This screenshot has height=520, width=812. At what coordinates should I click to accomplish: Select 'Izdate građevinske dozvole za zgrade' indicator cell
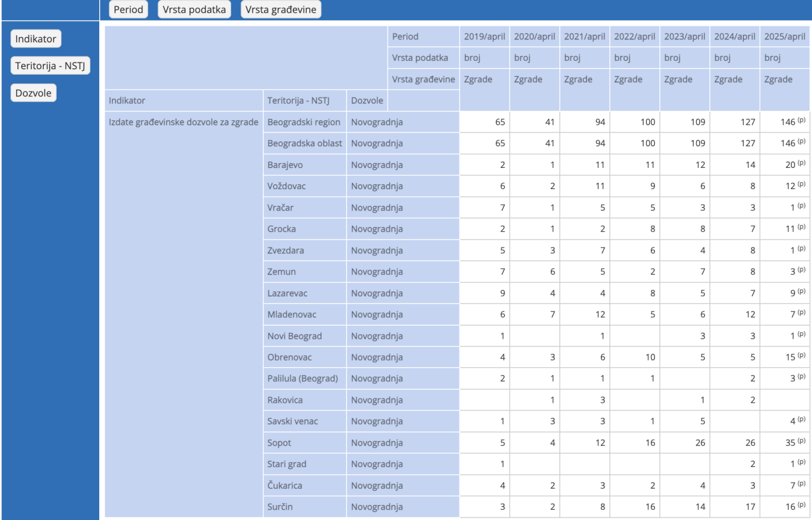(x=183, y=122)
